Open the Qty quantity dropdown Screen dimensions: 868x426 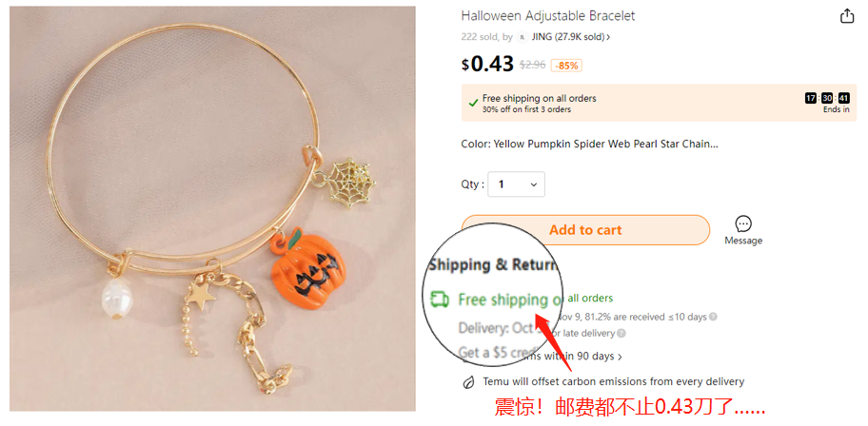click(516, 184)
